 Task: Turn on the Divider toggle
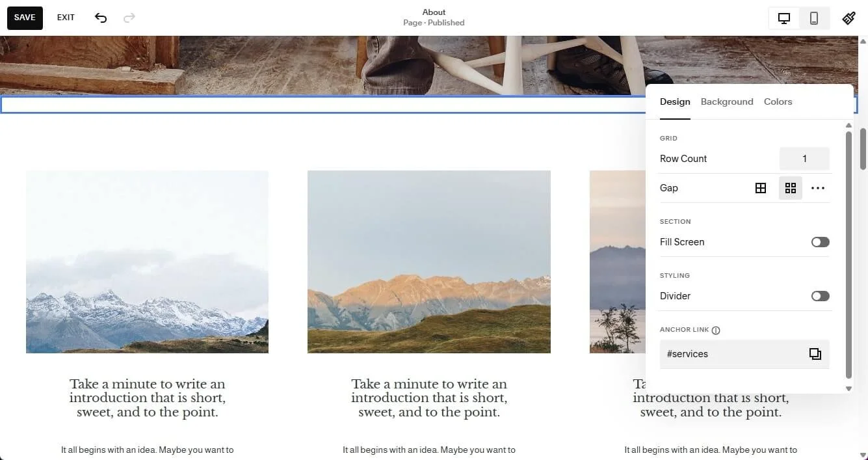(820, 295)
